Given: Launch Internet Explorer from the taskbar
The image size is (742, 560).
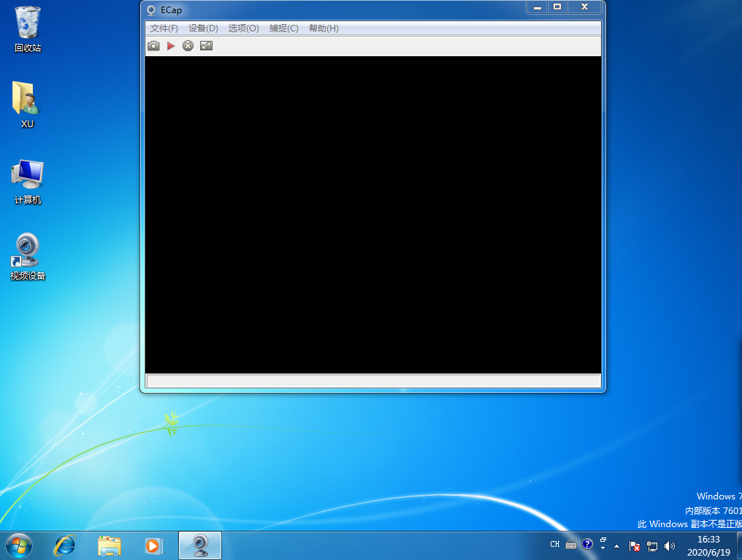Looking at the screenshot, I should click(65, 545).
